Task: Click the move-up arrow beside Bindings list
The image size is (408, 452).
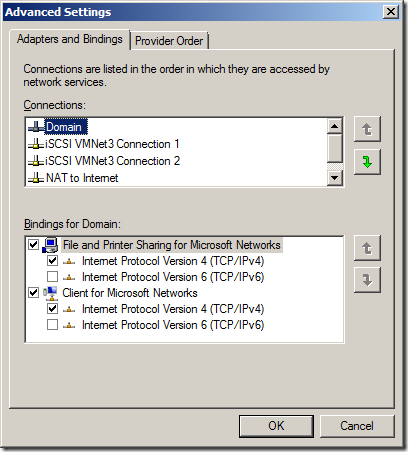Action: tap(367, 248)
